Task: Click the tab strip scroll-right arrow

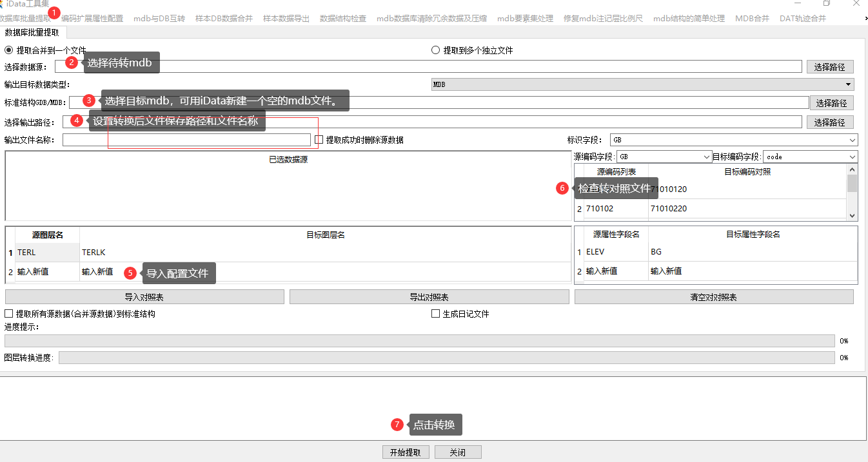Action: [864, 19]
